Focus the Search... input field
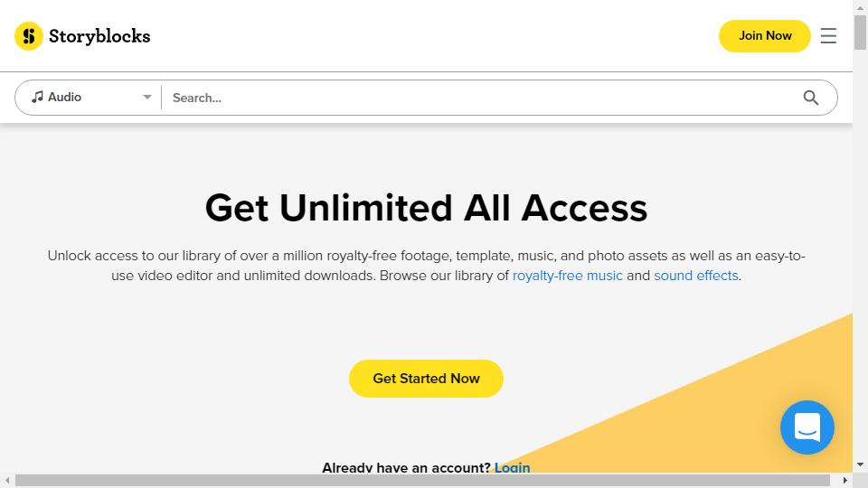The height and width of the screenshot is (488, 868). tap(482, 98)
